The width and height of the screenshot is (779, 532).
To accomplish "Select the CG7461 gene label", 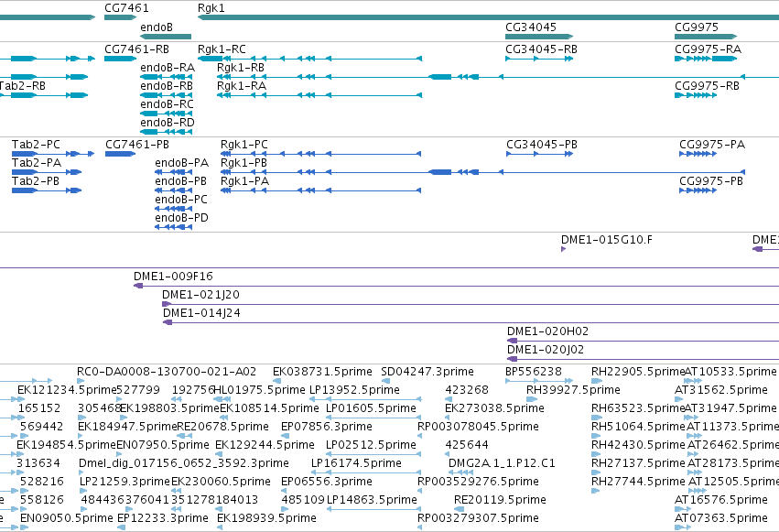I will click(126, 8).
